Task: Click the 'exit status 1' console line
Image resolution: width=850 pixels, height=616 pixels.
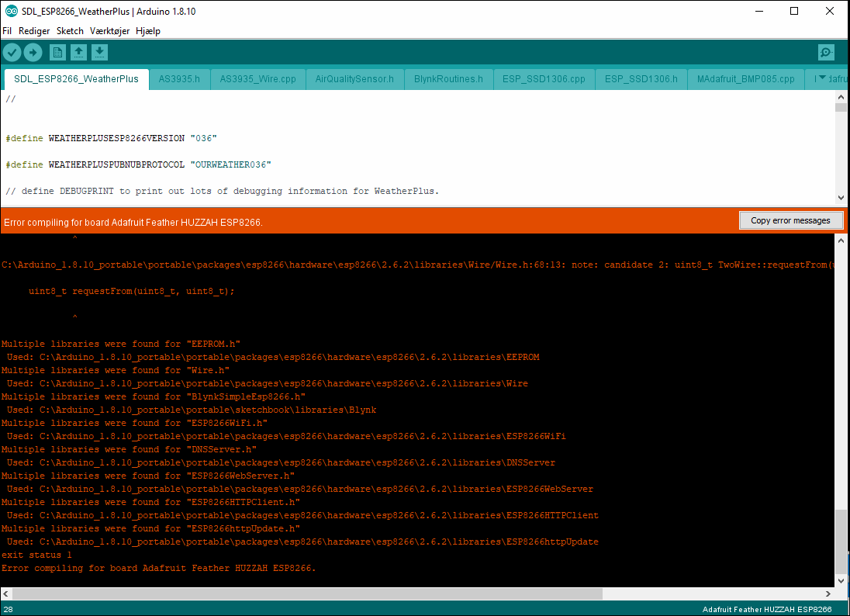Action: [36, 555]
